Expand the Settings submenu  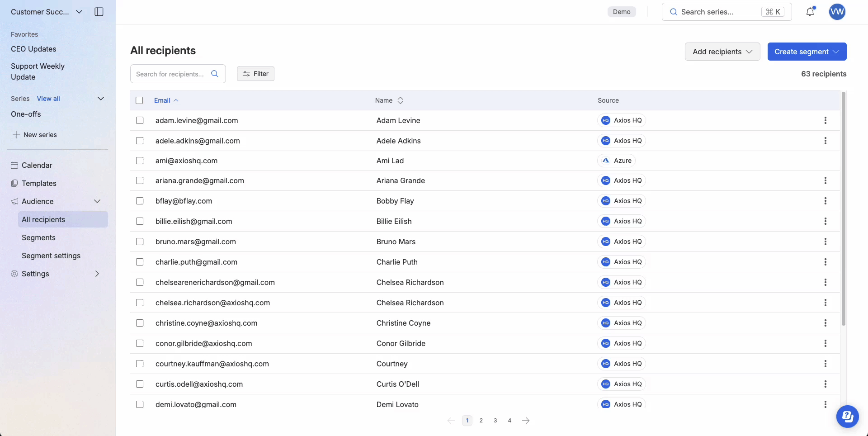97,274
